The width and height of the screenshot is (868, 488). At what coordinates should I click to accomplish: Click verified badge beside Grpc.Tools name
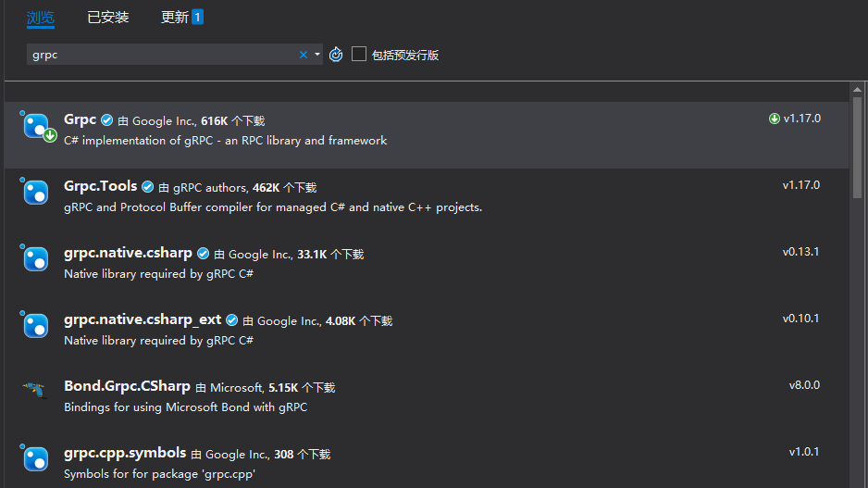click(147, 187)
